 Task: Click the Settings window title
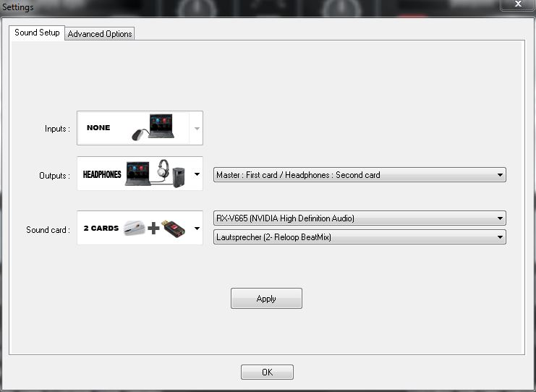click(x=18, y=7)
